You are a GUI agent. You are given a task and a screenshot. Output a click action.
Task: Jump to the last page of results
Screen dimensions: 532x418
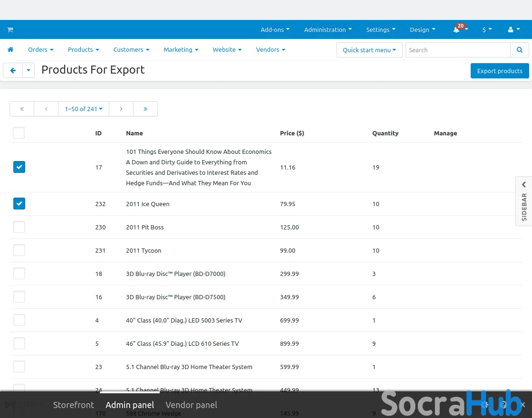pyautogui.click(x=145, y=109)
